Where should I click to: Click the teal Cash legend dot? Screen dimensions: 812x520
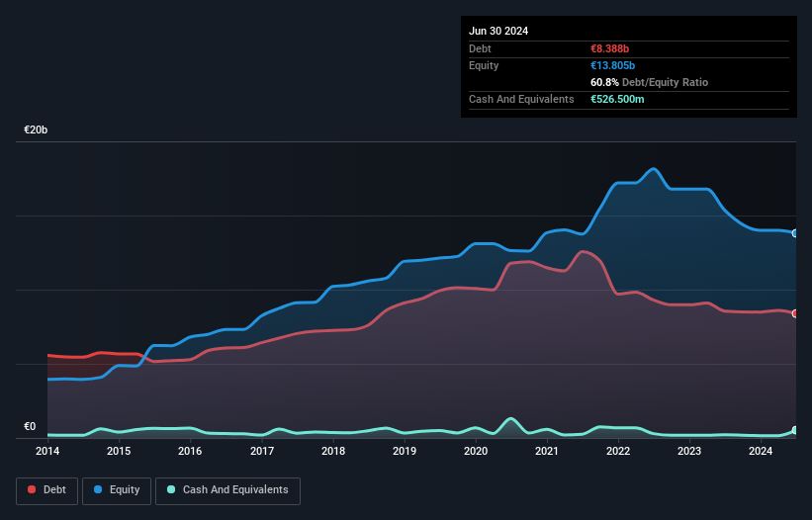tap(171, 489)
